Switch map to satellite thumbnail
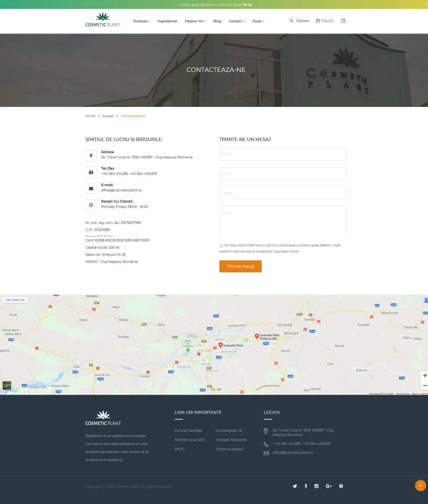This screenshot has height=504, width=428. click(7, 385)
